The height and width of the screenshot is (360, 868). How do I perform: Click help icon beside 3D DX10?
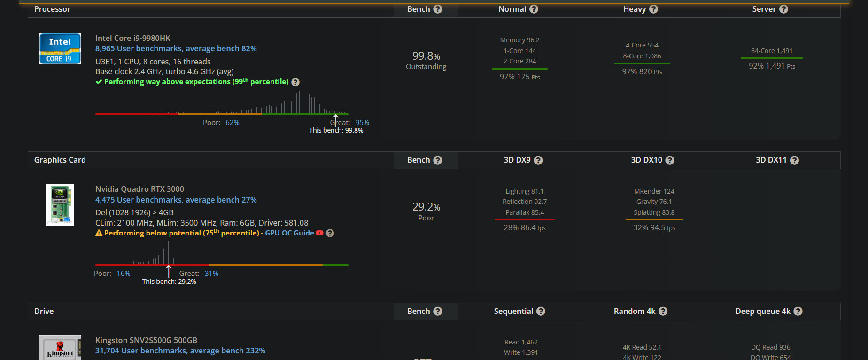coord(670,160)
